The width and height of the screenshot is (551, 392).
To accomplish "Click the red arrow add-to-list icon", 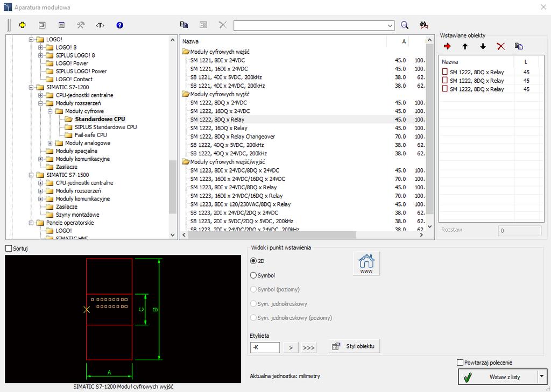I will coord(447,46).
